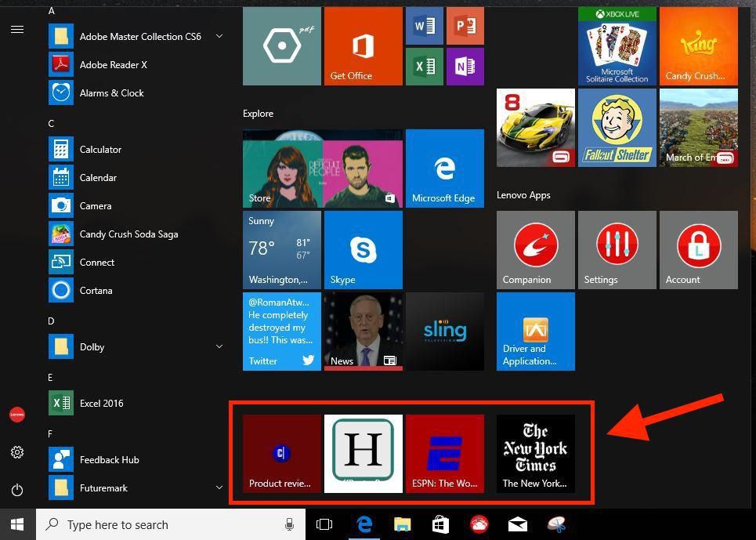
Task: Click the PowerPoint tile
Action: (465, 26)
